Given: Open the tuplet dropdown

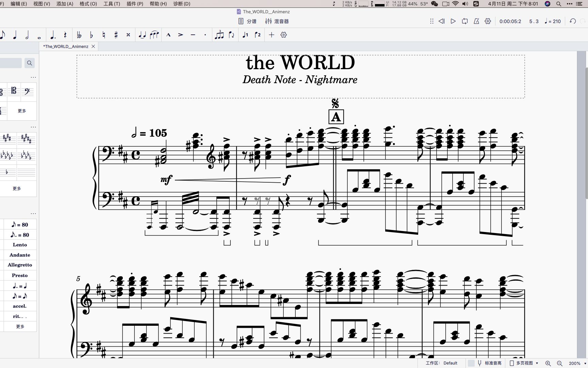Looking at the screenshot, I should [219, 35].
